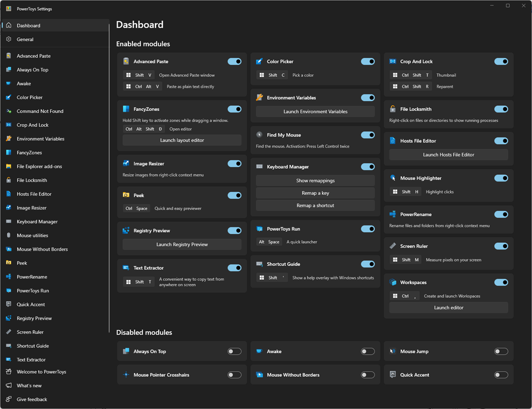Select the PowerToys Run sidebar icon
The width and height of the screenshot is (532, 409).
pyautogui.click(x=9, y=290)
